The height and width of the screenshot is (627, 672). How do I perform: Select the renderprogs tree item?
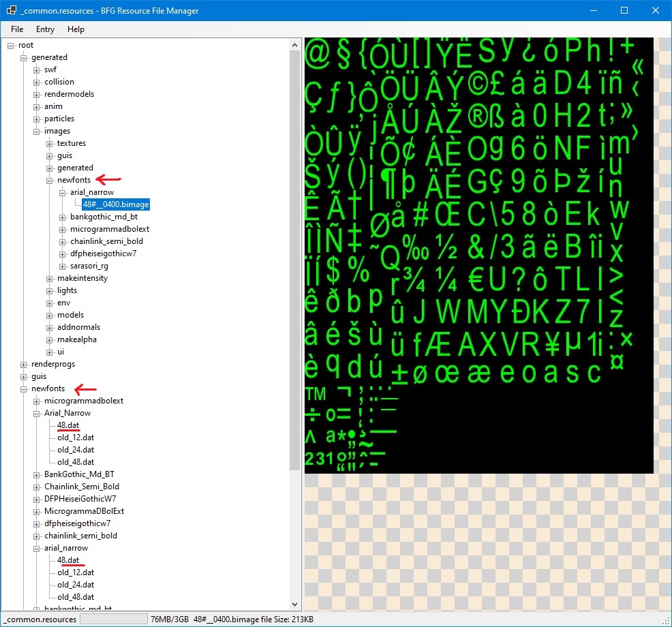(x=53, y=364)
